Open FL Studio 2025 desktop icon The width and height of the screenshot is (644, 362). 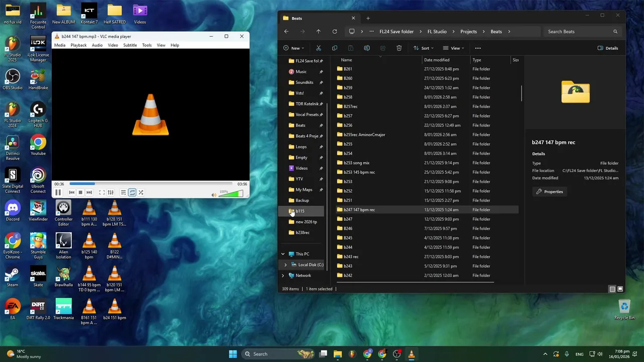(x=13, y=48)
